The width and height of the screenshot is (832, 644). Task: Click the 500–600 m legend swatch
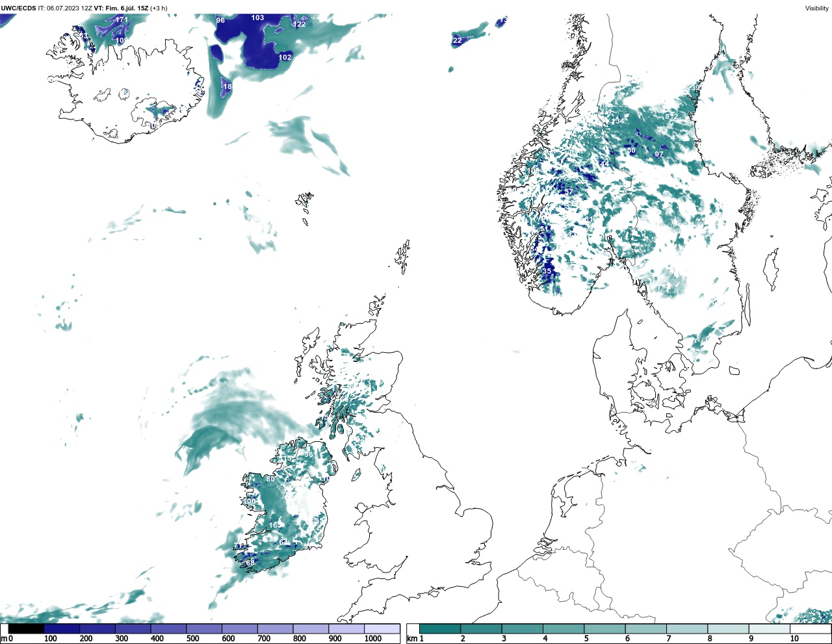tap(204, 628)
